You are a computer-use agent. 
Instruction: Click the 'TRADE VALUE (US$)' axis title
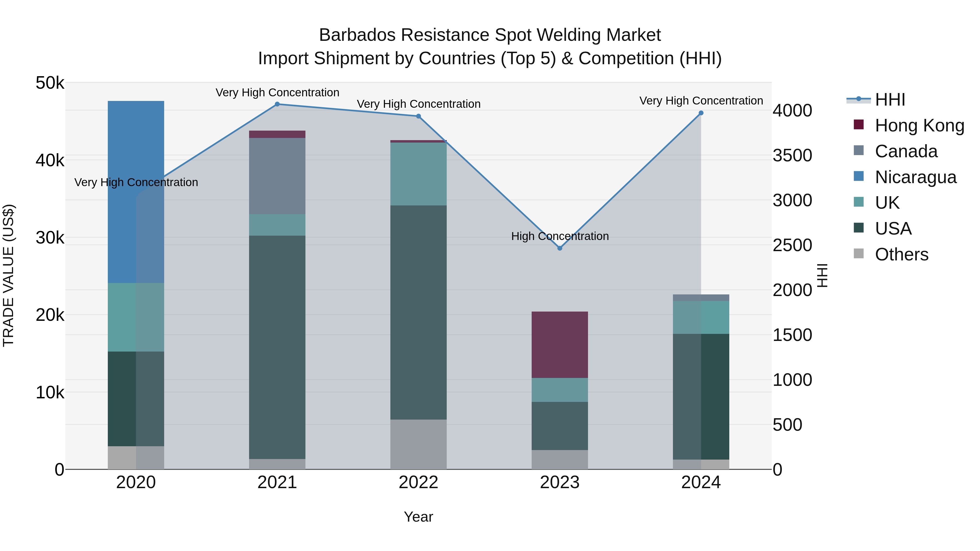[8, 275]
